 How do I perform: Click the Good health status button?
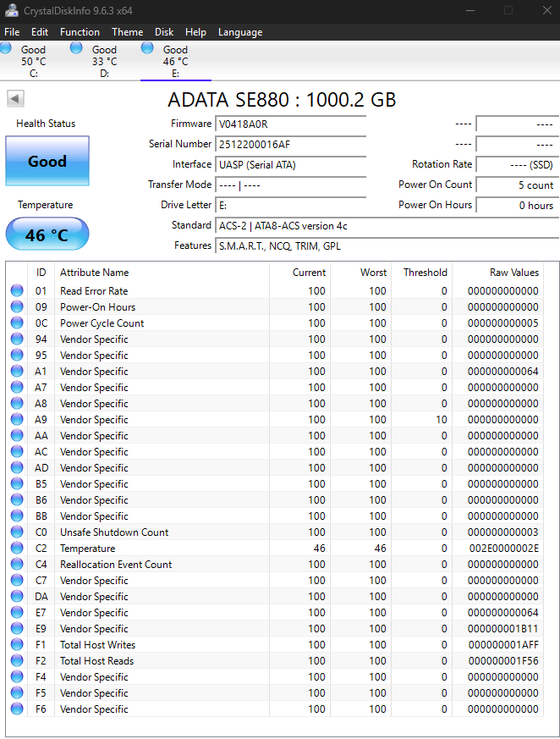[47, 161]
